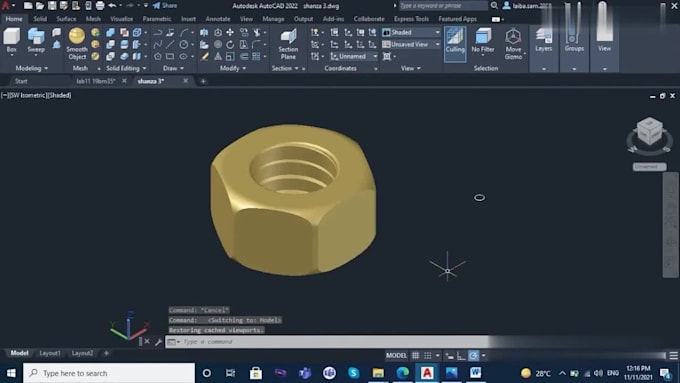680x383 pixels.
Task: Use the Array modify tool
Action: 257,56
